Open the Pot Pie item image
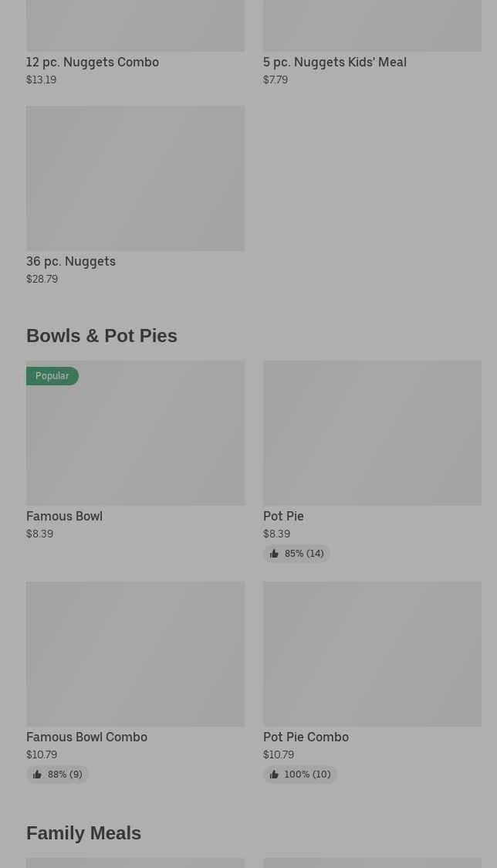Screen dimensions: 497x868 (x=372, y=432)
